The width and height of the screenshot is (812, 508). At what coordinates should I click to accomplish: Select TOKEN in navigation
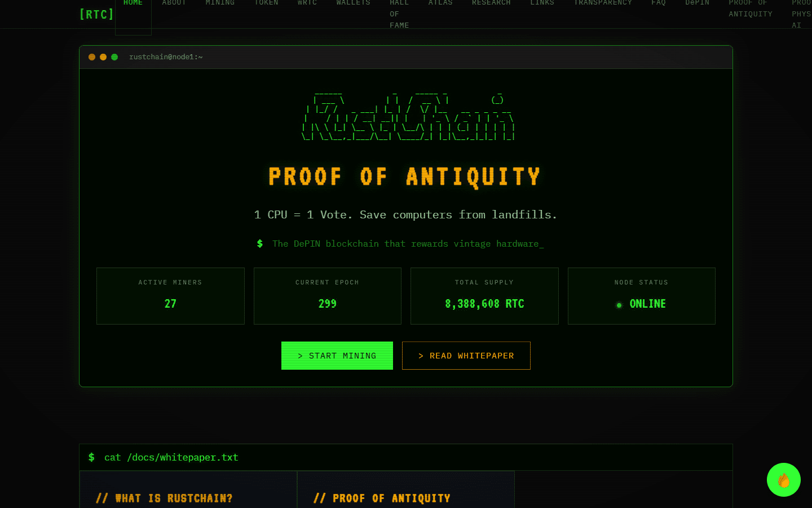click(266, 3)
